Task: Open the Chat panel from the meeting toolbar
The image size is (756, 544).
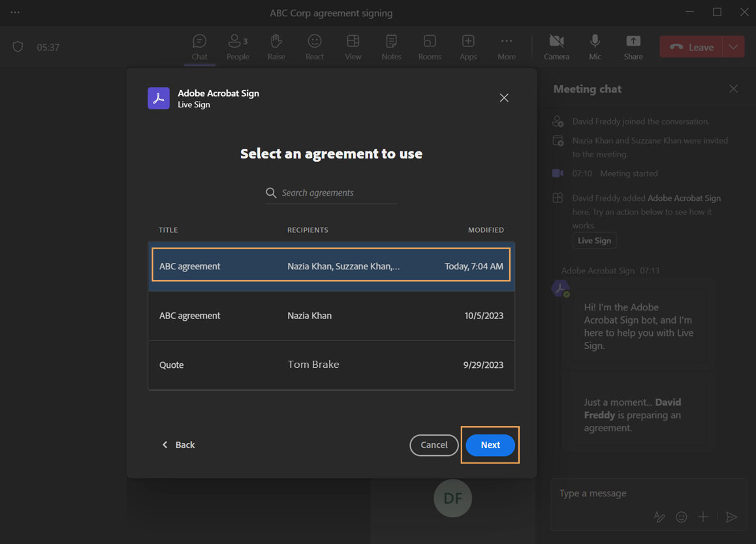Action: 199,47
